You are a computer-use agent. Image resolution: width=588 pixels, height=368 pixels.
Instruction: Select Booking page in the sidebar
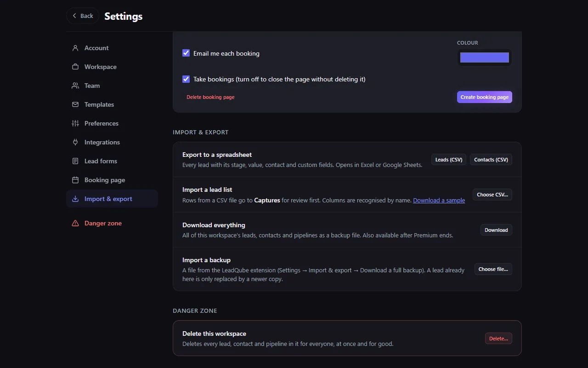[112, 180]
